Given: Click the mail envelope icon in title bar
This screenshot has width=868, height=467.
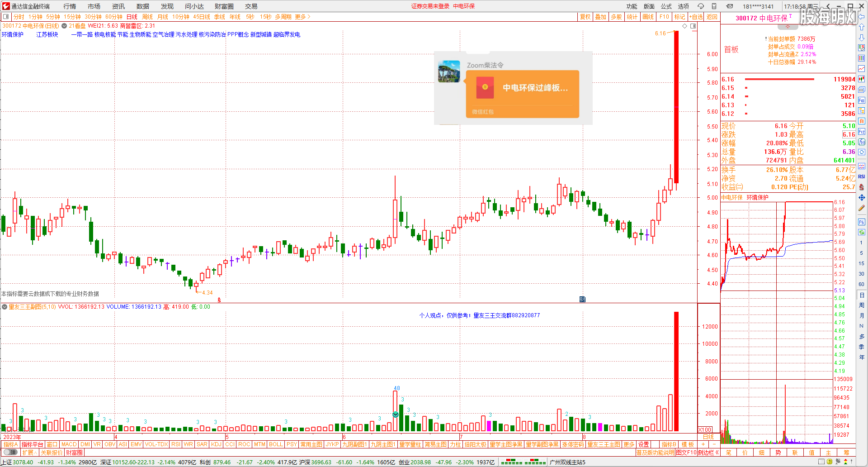Looking at the screenshot, I should pos(730,6).
